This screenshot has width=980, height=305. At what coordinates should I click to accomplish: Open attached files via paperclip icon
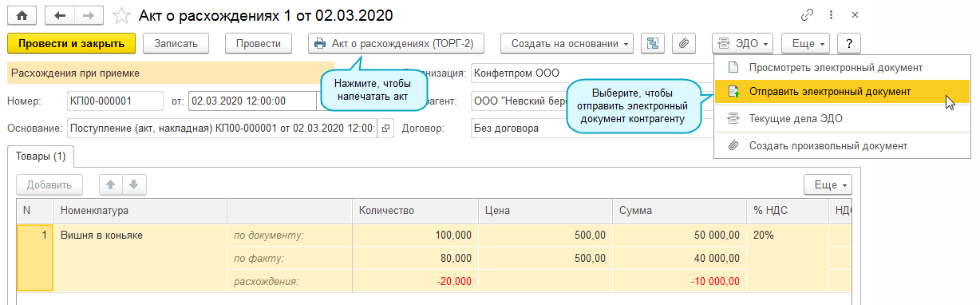pos(684,43)
